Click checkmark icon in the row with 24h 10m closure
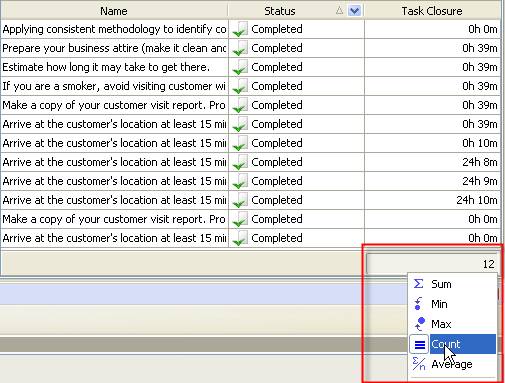Image resolution: width=505 pixels, height=383 pixels. [240, 200]
